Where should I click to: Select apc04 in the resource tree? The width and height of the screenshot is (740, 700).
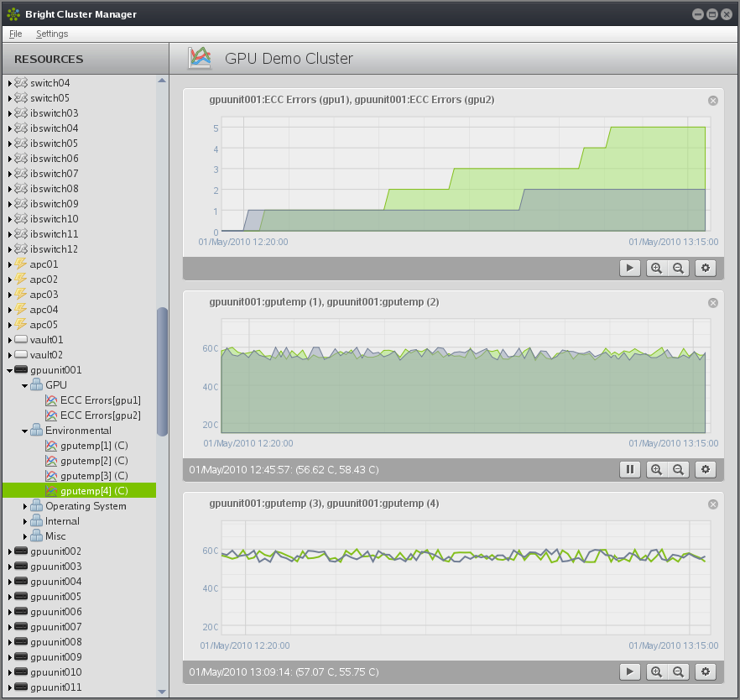click(x=44, y=309)
